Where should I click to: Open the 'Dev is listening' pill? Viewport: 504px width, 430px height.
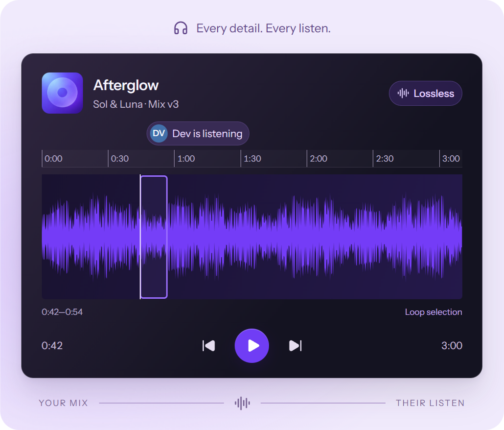click(198, 134)
